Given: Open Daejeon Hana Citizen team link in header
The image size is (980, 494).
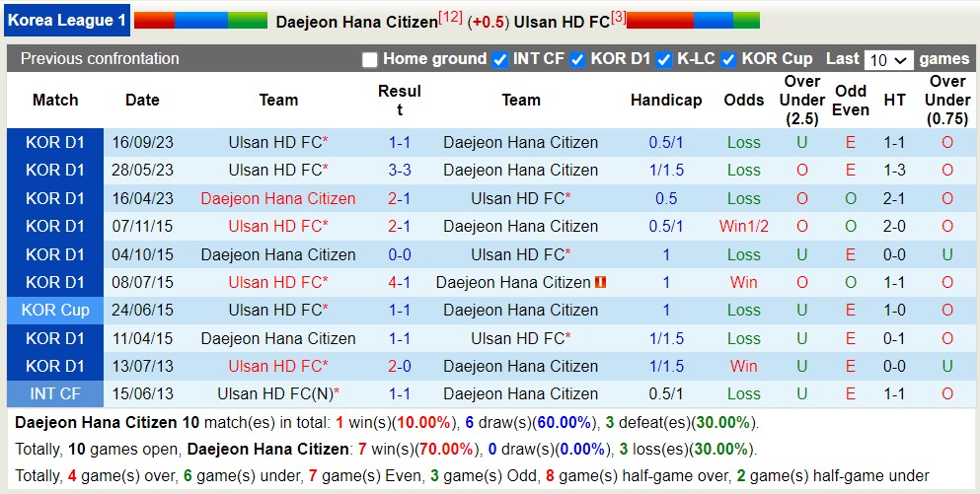Looking at the screenshot, I should coord(356,22).
